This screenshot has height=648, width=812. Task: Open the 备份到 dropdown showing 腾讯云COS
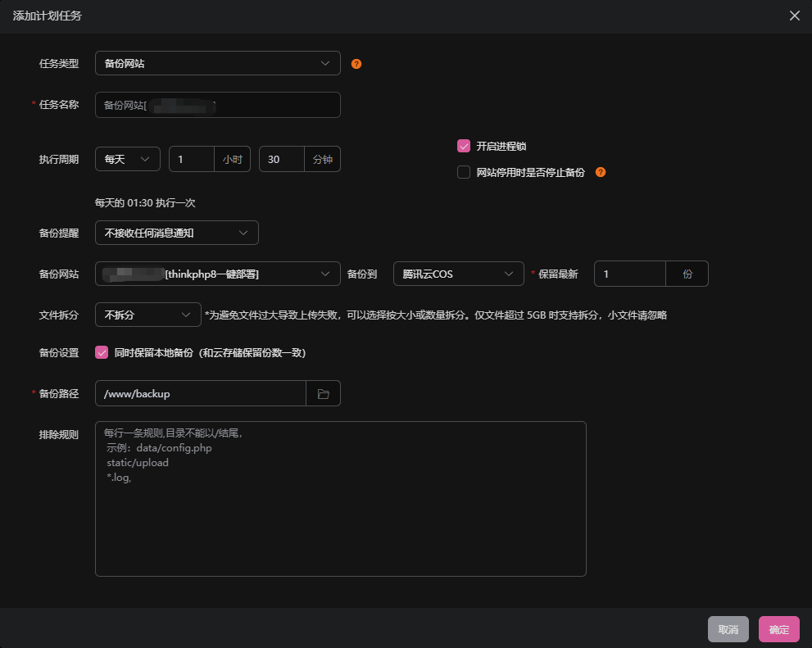click(458, 274)
